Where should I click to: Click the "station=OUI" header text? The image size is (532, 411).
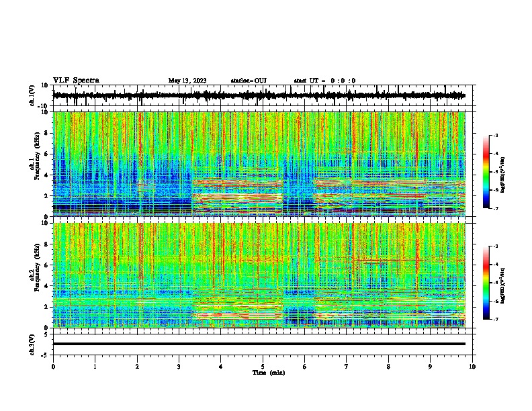(249, 81)
